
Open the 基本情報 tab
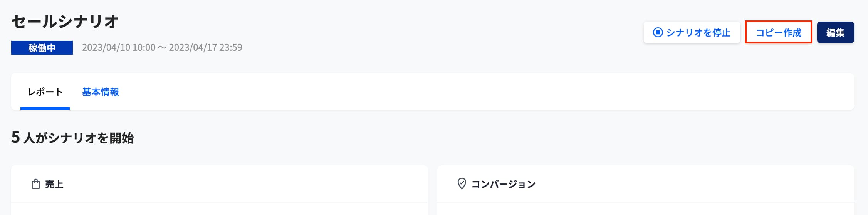[x=100, y=92]
